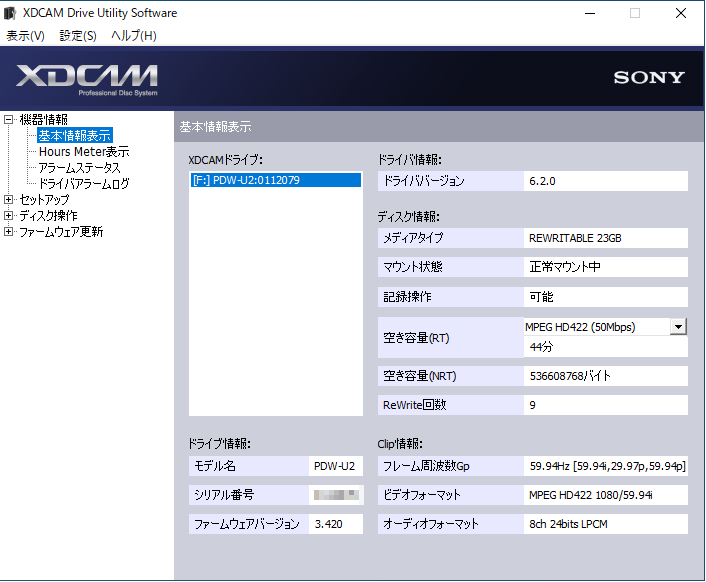Open the 設定(S) menu
The image size is (706, 582).
click(x=78, y=36)
